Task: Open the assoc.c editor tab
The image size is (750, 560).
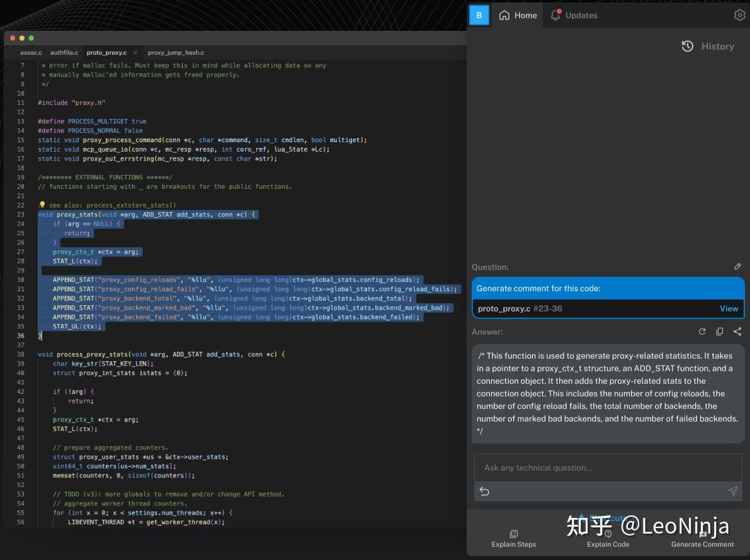Action: coord(31,53)
